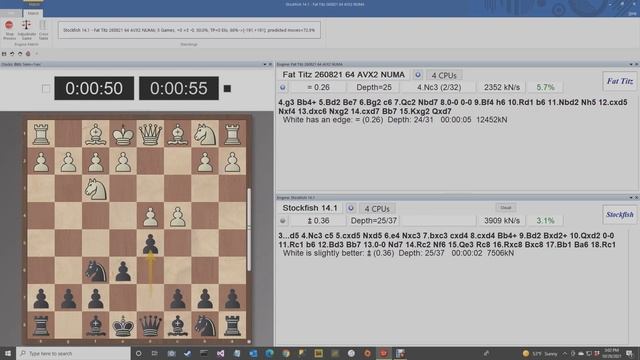
Task: Select the black pawn on d5
Action: point(150,244)
